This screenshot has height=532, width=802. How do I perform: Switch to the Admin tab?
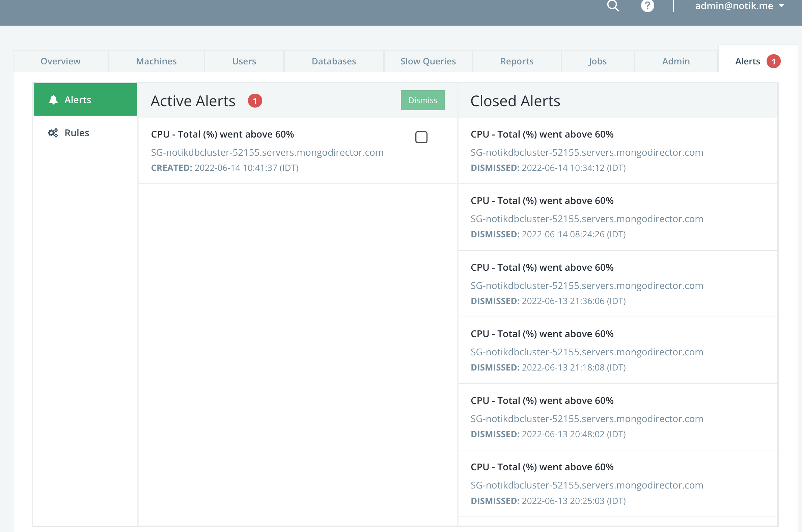click(x=676, y=61)
